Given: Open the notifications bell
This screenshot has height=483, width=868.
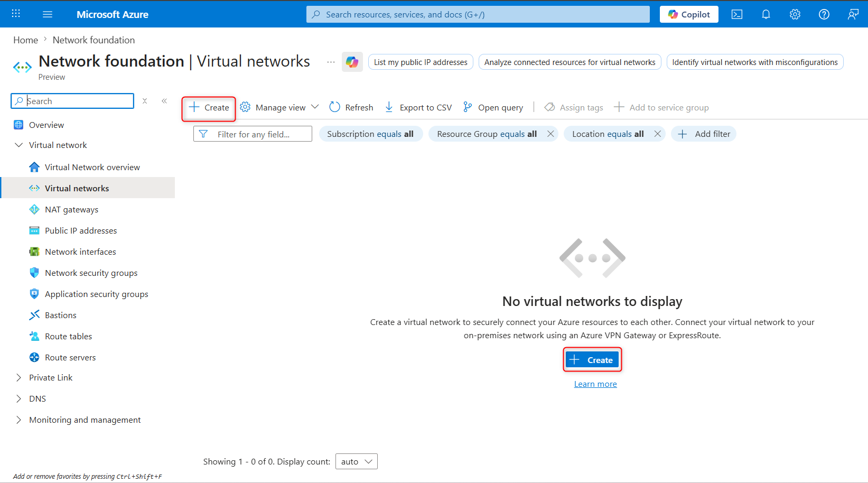Looking at the screenshot, I should click(x=766, y=14).
